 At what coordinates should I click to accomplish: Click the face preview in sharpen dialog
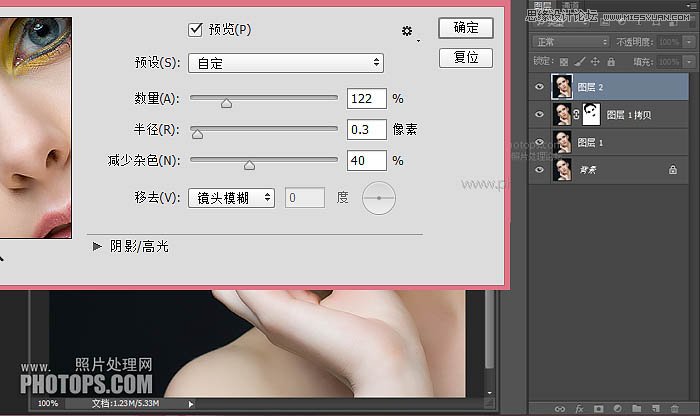(35, 128)
